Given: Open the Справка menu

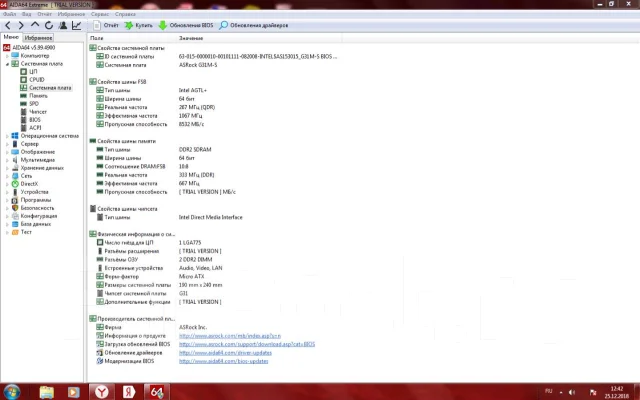Looking at the screenshot, I should [125, 14].
